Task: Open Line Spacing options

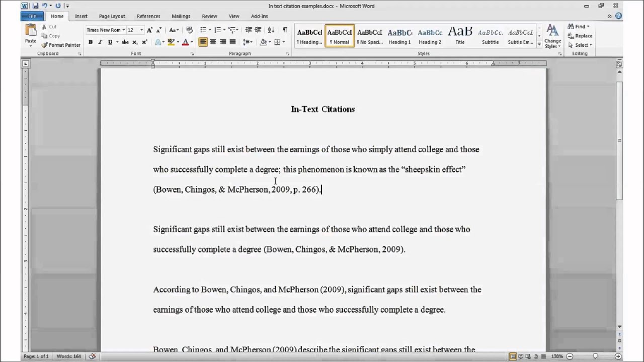Action: tap(248, 42)
